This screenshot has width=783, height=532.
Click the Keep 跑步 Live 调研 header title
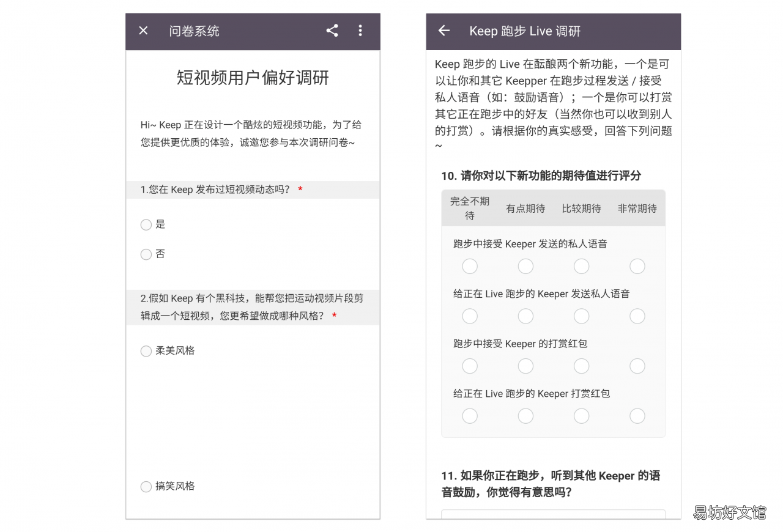point(525,31)
